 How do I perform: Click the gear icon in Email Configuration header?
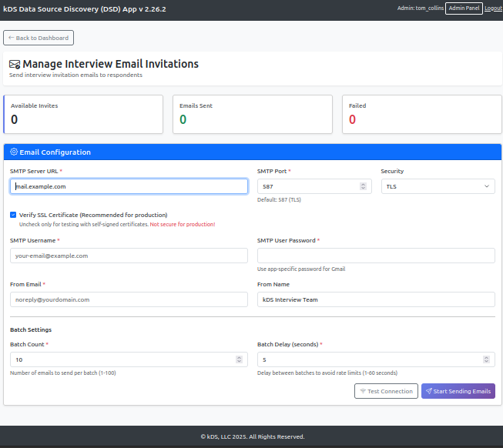[14, 152]
